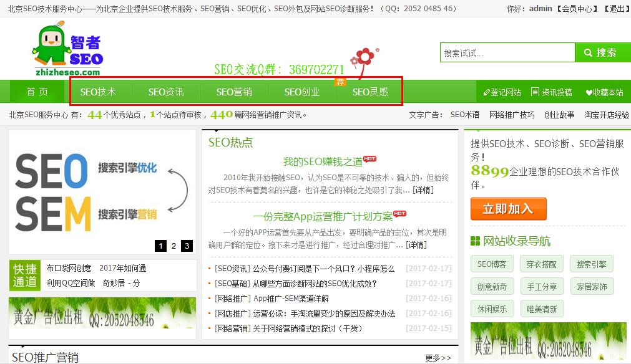This screenshot has height=364, width=631.
Task: Select slide 3 on the carousel pagination
Action: click(x=187, y=246)
